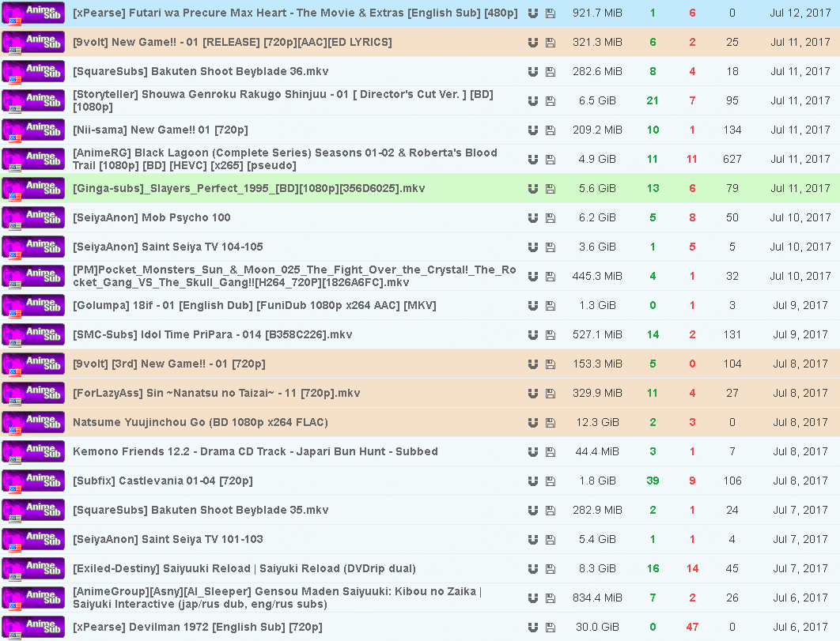Click Anime Sub category icon on Mob Psycho 100 row

(x=33, y=218)
